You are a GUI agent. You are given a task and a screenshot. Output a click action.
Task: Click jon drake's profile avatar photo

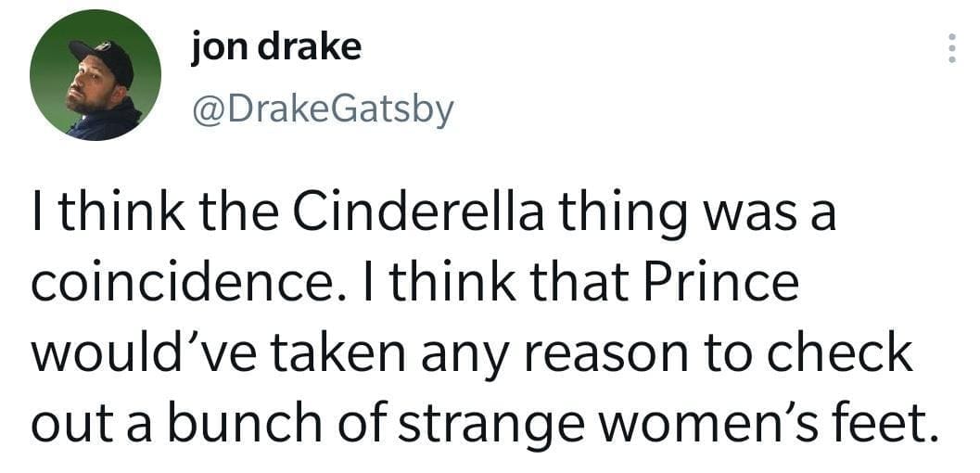(95, 75)
